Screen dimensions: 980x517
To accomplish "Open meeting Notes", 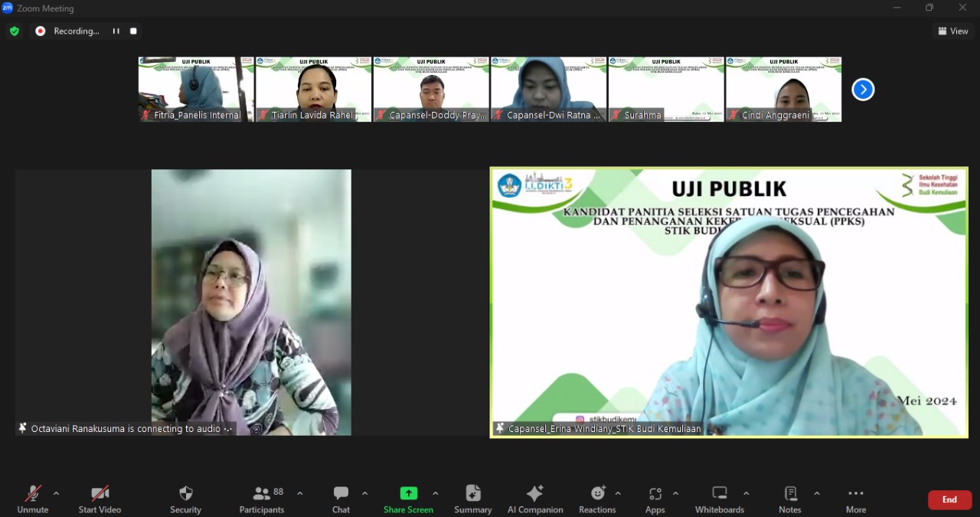I will pyautogui.click(x=790, y=499).
